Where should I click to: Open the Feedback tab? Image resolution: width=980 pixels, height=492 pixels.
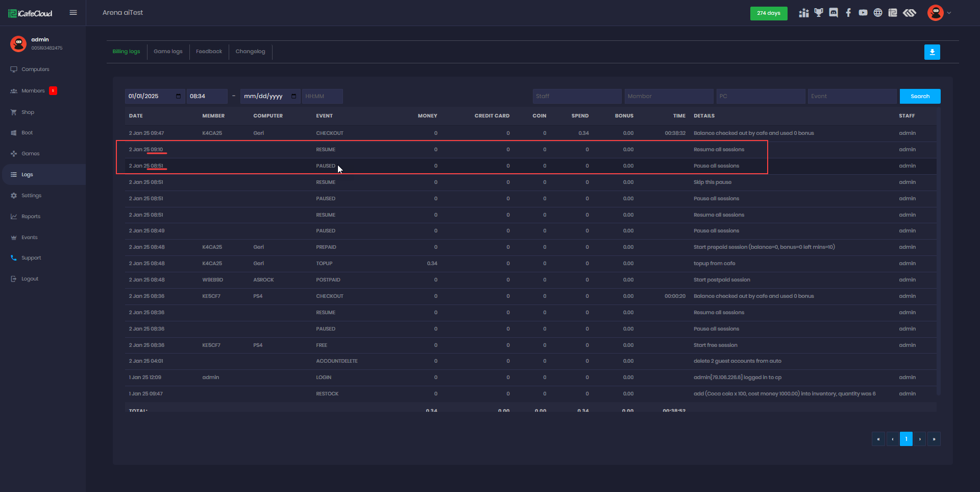[209, 52]
